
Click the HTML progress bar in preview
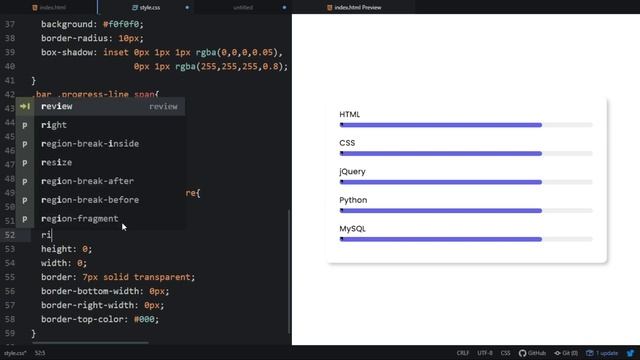tap(466, 125)
